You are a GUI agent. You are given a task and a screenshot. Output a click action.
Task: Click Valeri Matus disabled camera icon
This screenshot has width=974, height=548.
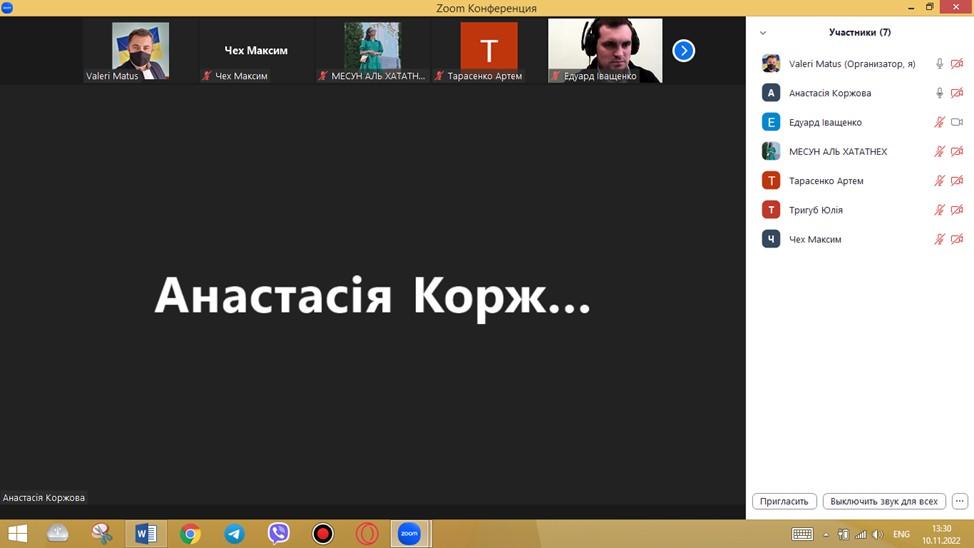pos(956,64)
